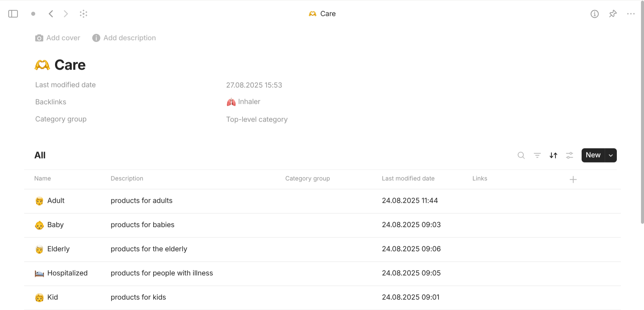Click the Care page title in the header
Image resolution: width=644 pixels, height=310 pixels.
pyautogui.click(x=328, y=14)
